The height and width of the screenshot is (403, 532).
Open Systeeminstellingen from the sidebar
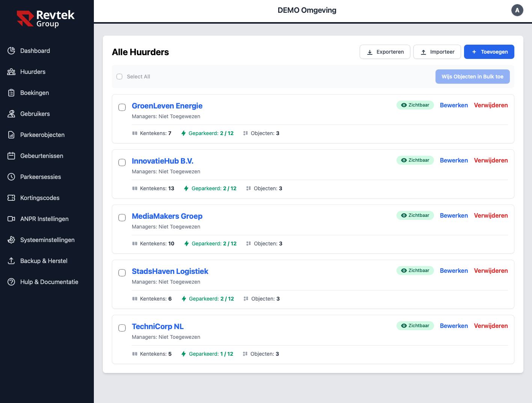tap(47, 240)
